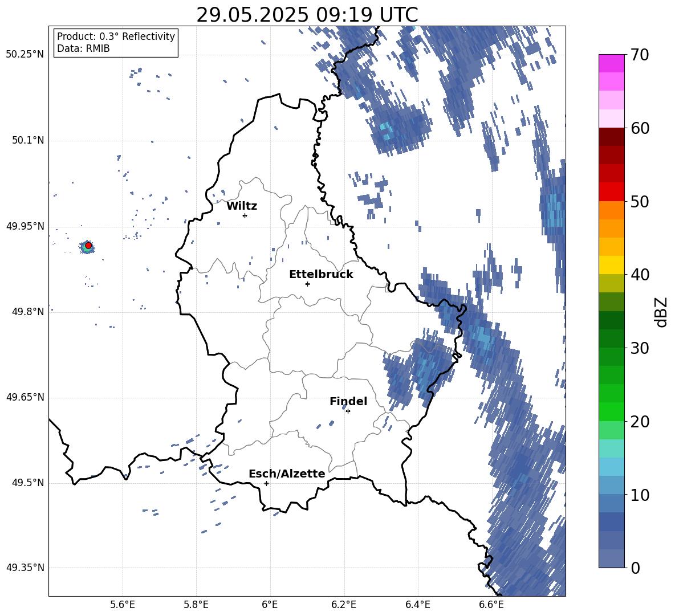This screenshot has height=616, width=675.
Task: Click the 49.95°N latitude label
Action: 25,226
